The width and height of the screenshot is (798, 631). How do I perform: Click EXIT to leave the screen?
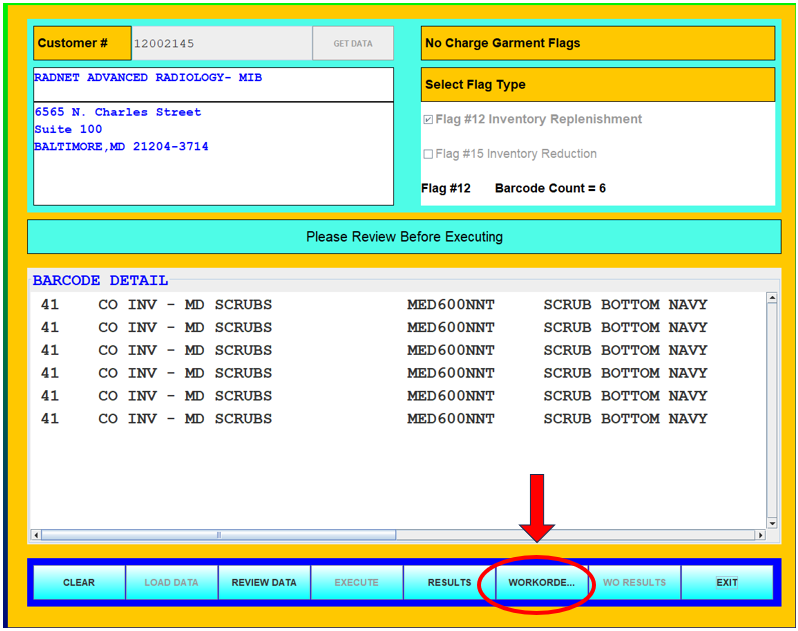tap(727, 583)
